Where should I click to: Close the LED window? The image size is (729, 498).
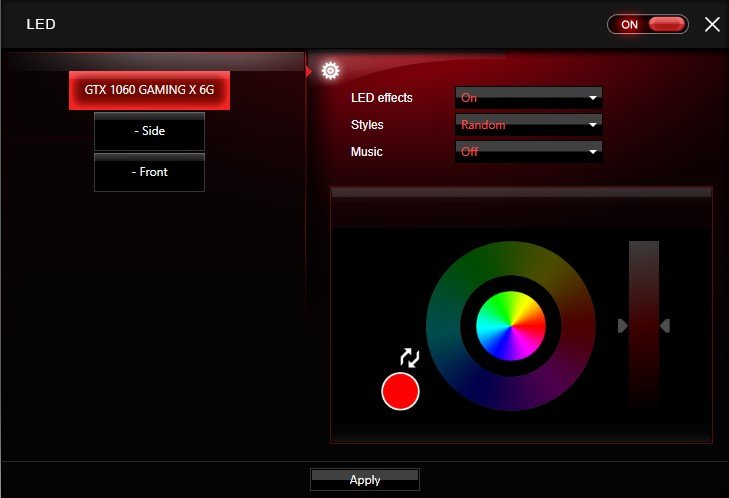tap(712, 24)
